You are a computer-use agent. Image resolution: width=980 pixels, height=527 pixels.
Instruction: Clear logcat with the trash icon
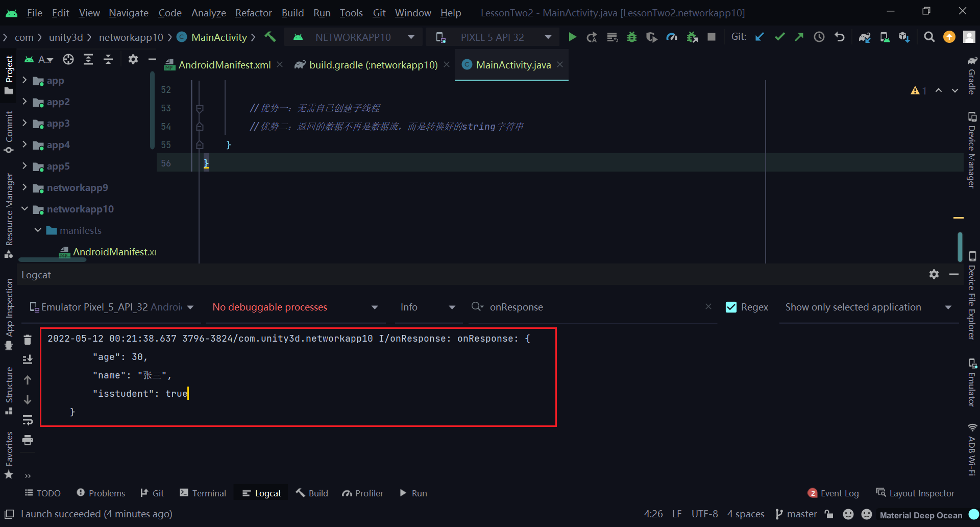[x=28, y=340]
